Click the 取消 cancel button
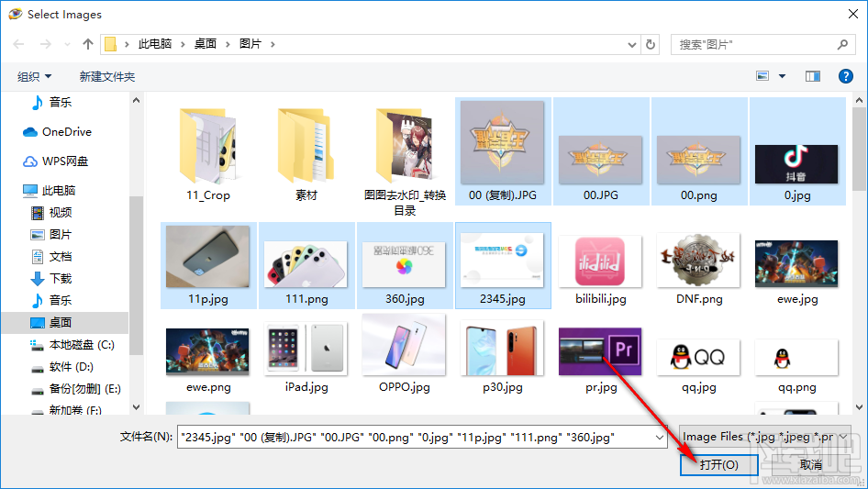Screen dimensions: 868x489 tap(811, 464)
